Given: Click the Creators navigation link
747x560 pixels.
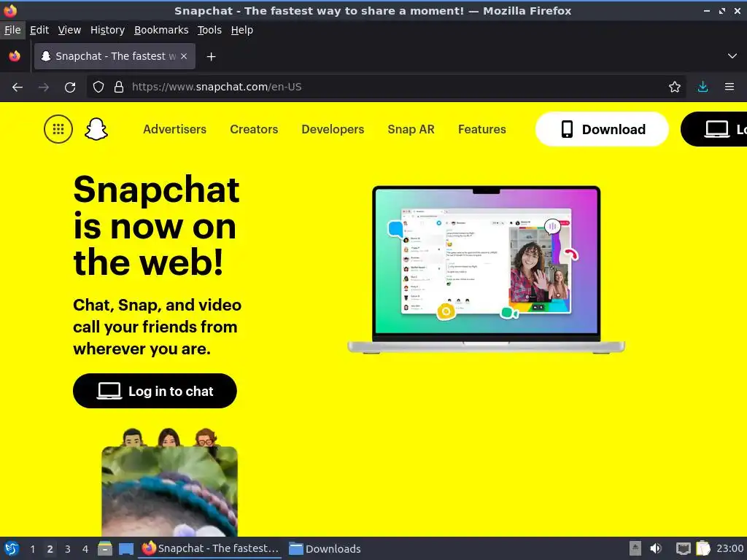Looking at the screenshot, I should [254, 129].
